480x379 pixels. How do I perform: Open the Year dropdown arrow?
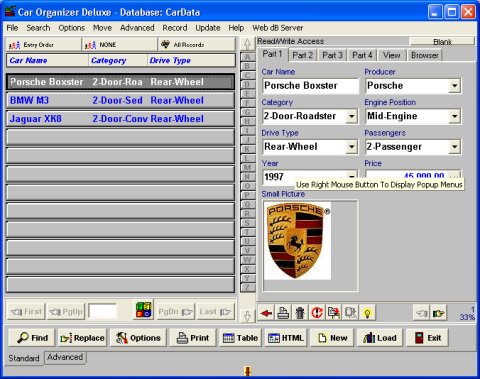(x=351, y=176)
